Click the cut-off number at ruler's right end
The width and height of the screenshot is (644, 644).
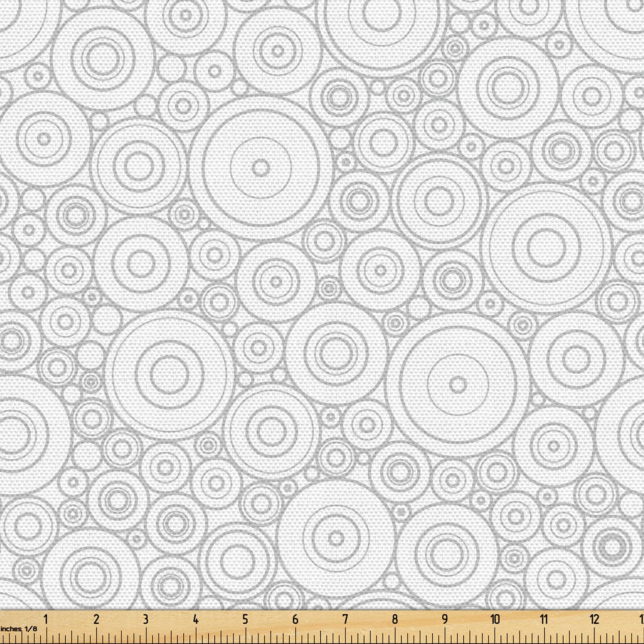coord(642,619)
